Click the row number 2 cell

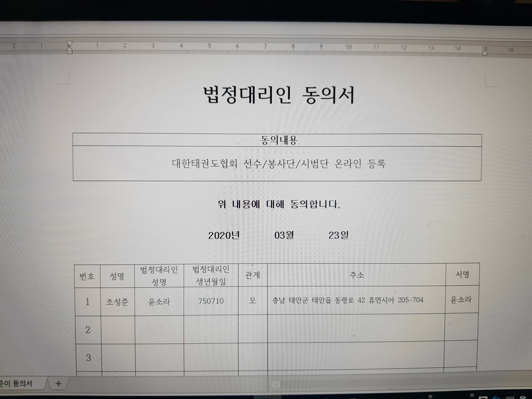point(88,330)
